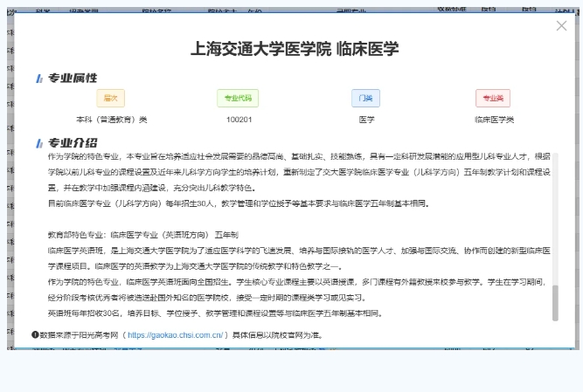Click the line 教育部特色专业：临床医学专业（英语班方向）五年制
Screen dimensions: 583x392
point(143,235)
